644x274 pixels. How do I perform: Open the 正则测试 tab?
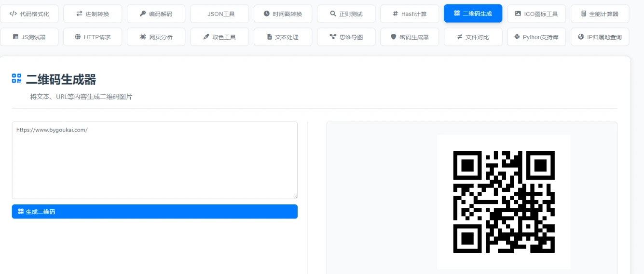tap(346, 14)
